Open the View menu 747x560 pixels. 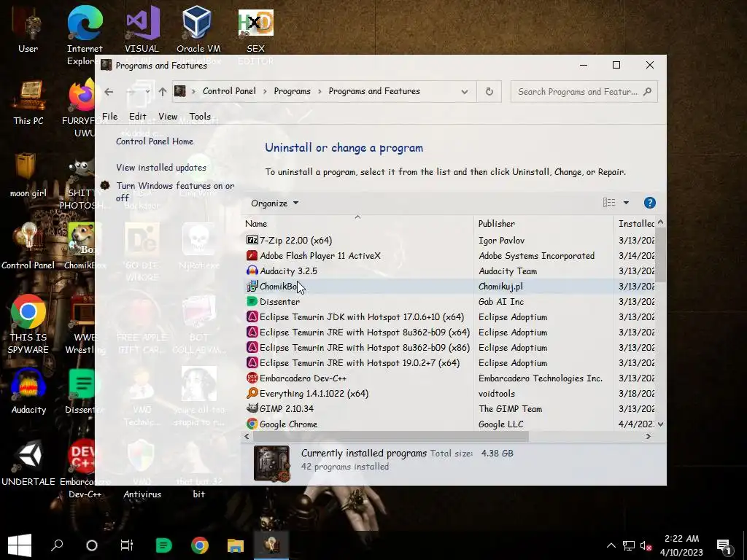pos(168,116)
